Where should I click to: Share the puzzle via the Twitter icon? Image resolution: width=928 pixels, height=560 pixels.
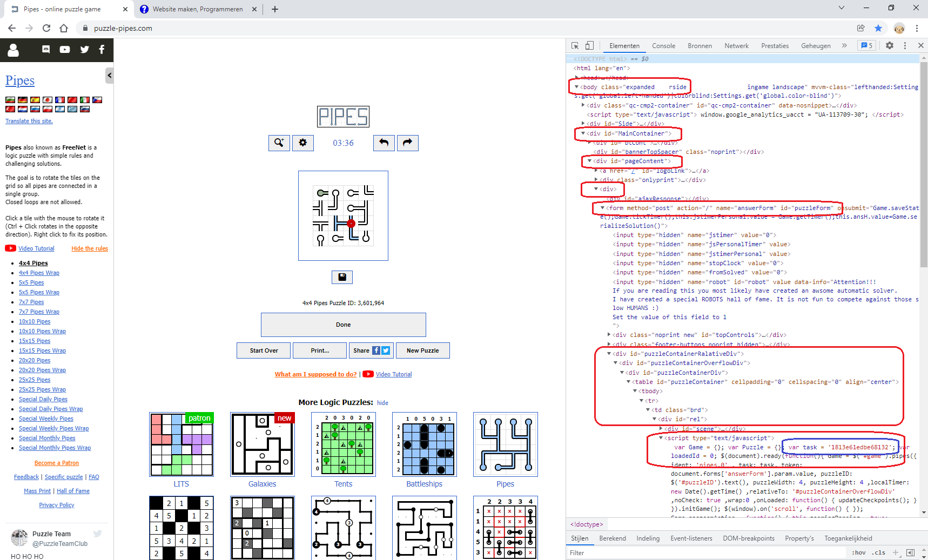(x=386, y=350)
